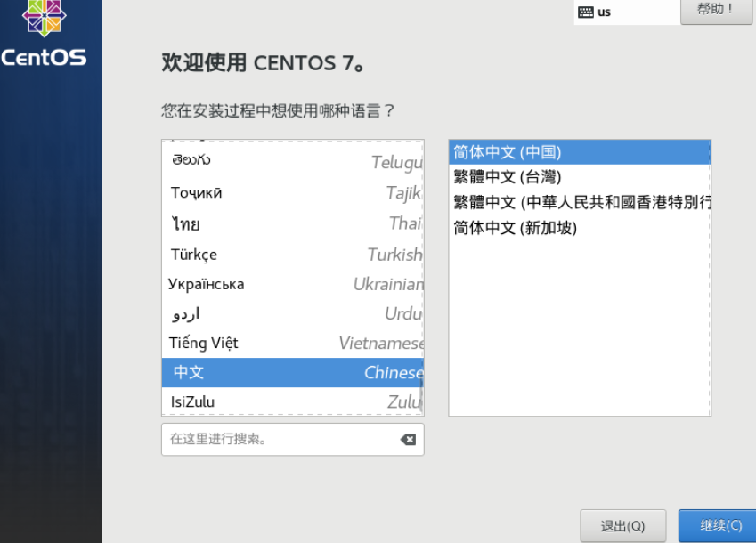Click the keyboard layout icon
Screen dimensions: 756x543
[585, 12]
